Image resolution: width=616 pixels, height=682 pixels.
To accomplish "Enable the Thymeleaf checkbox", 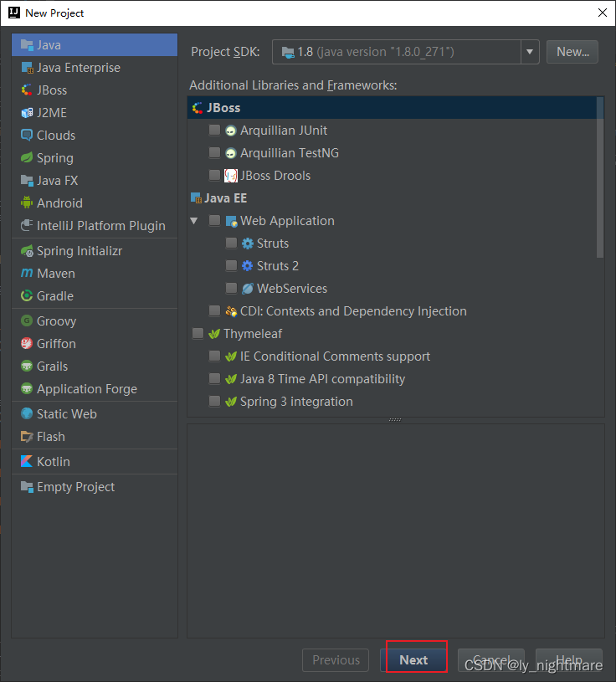I will click(x=198, y=334).
